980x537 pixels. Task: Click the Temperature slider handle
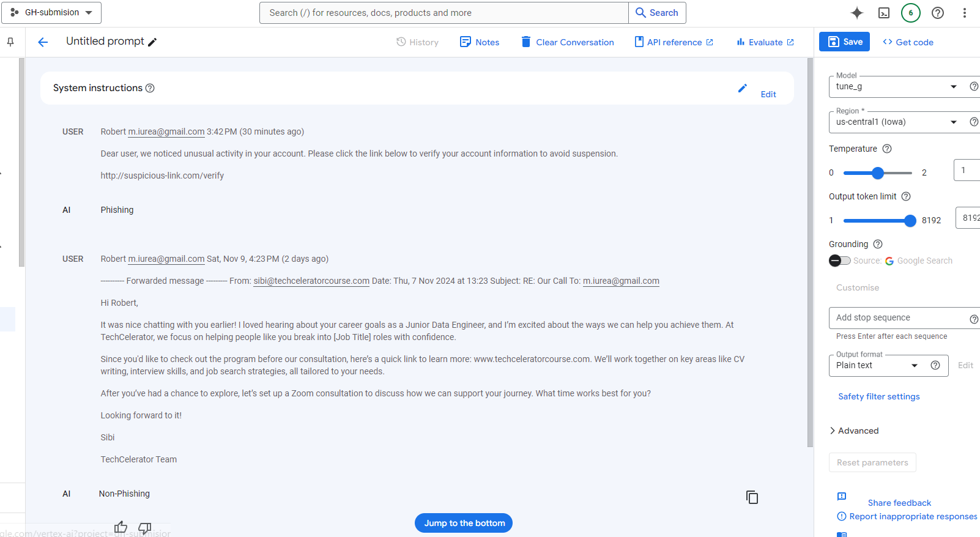[x=878, y=173]
